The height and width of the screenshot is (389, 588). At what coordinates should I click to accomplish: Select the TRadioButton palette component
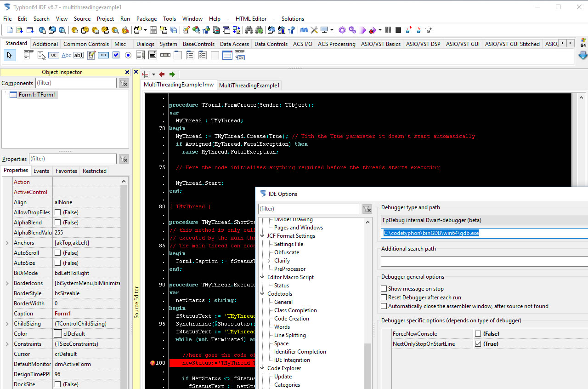click(x=128, y=55)
